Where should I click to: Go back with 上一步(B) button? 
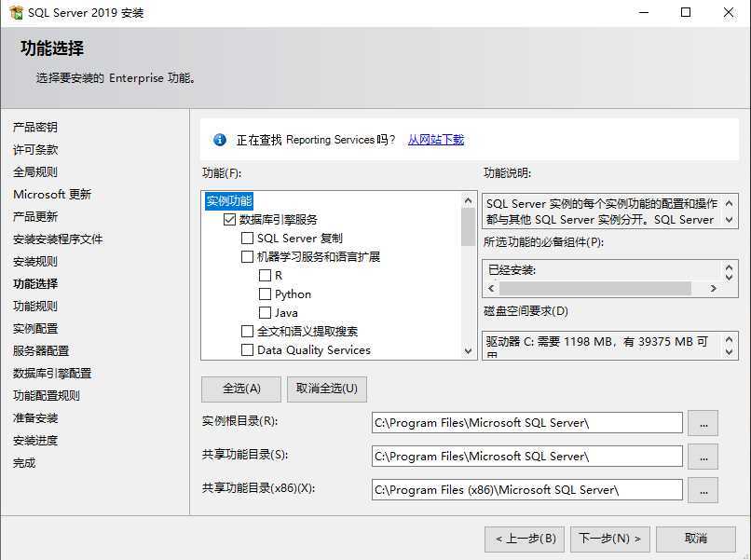[x=525, y=539]
